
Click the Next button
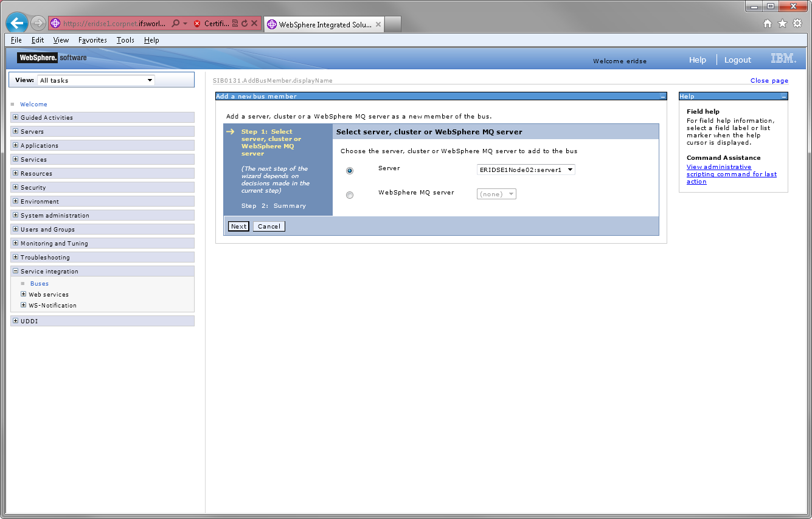tap(238, 225)
